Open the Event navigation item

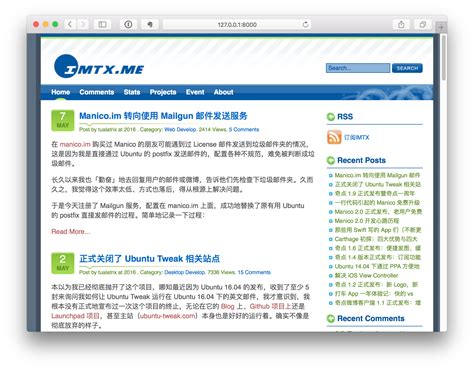pyautogui.click(x=195, y=92)
